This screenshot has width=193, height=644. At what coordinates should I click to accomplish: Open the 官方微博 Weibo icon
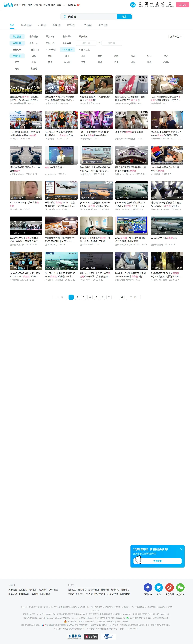pos(170,587)
